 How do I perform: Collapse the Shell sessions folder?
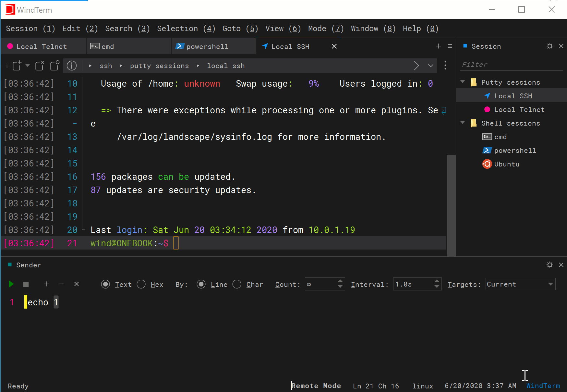pyautogui.click(x=463, y=123)
